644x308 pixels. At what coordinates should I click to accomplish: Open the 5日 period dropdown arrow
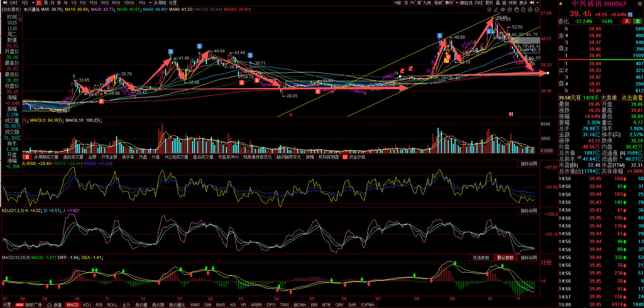pos(33,3)
